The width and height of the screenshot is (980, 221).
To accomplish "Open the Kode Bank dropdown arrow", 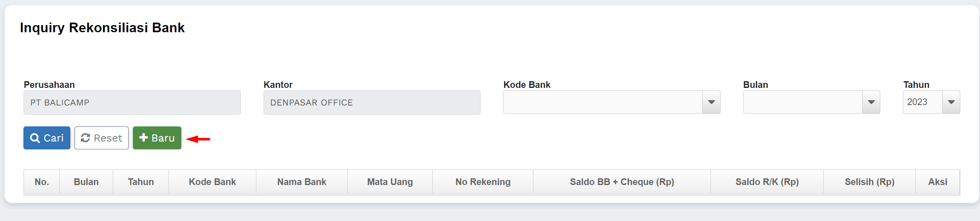I will (711, 102).
